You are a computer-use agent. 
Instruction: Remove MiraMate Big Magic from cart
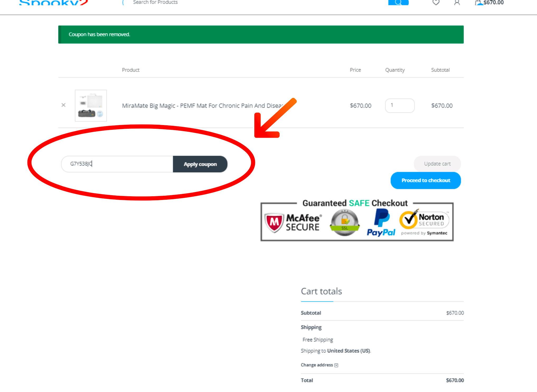click(x=63, y=105)
